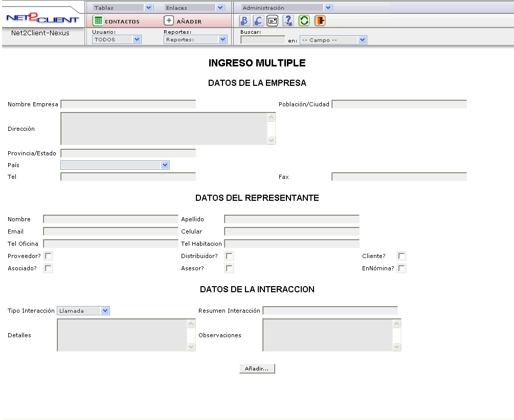Click the Net2Client logo

(42, 18)
